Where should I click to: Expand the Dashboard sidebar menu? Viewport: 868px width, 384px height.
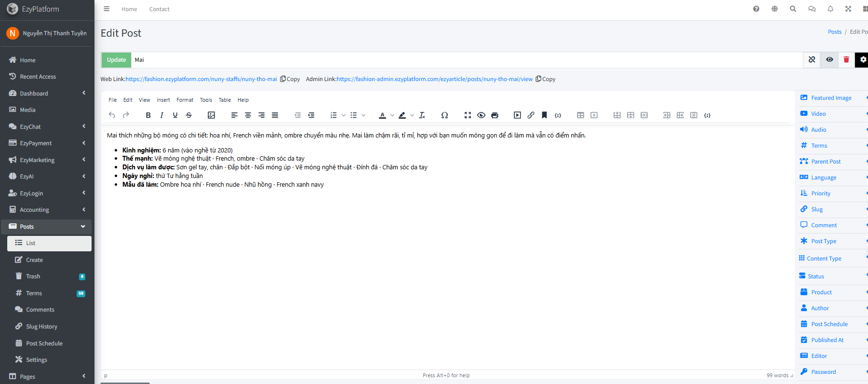pyautogui.click(x=46, y=93)
